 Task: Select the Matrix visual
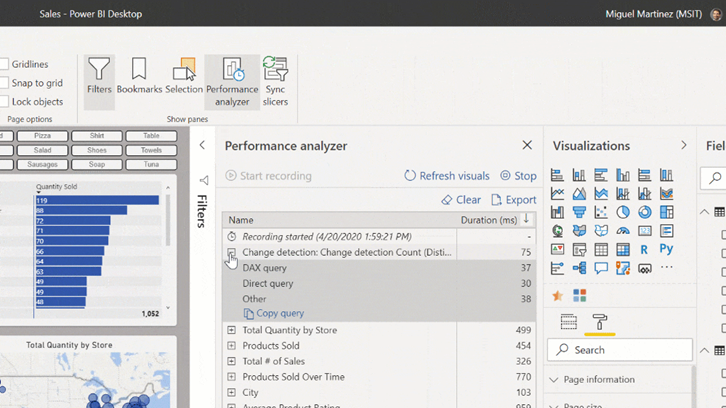(623, 249)
